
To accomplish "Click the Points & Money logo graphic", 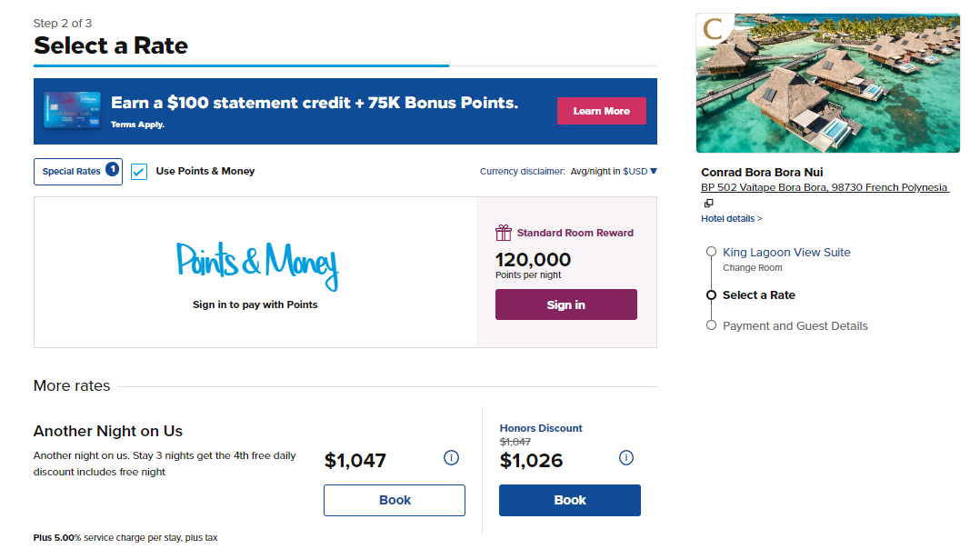I will coord(257,262).
